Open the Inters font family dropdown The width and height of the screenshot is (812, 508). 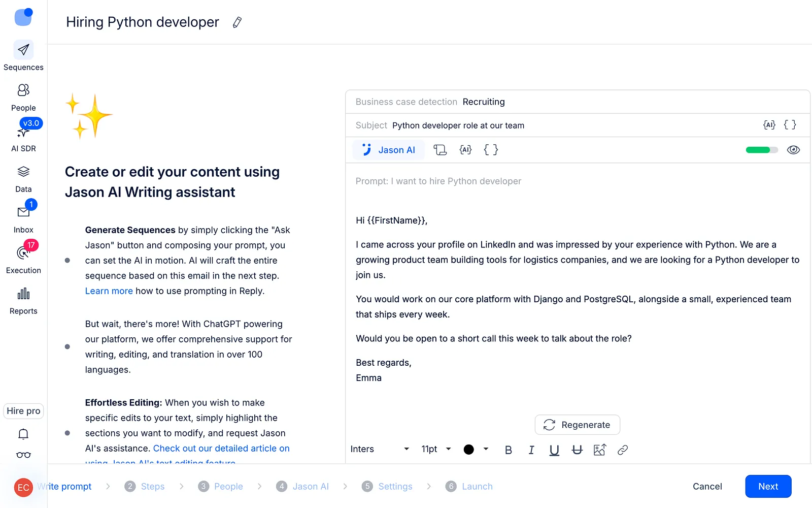click(380, 449)
